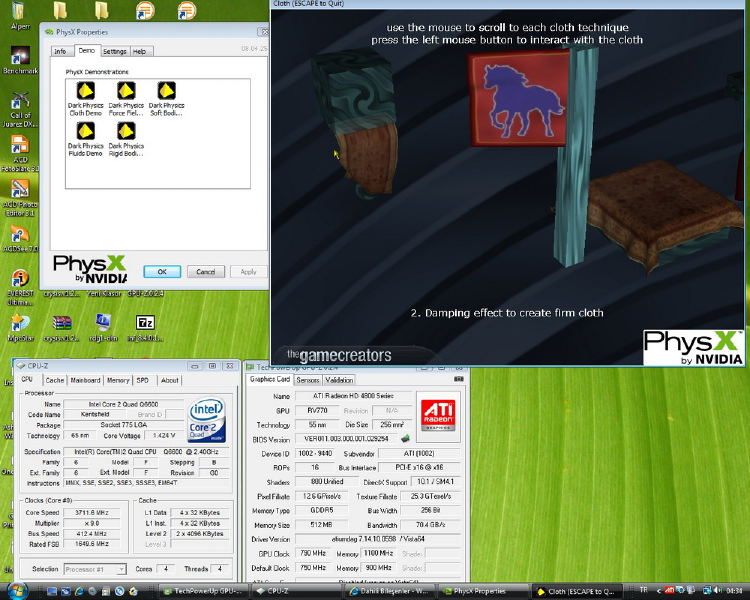Activate the Cloth demo taskbar button
The width and height of the screenshot is (750, 600).
coord(576,591)
